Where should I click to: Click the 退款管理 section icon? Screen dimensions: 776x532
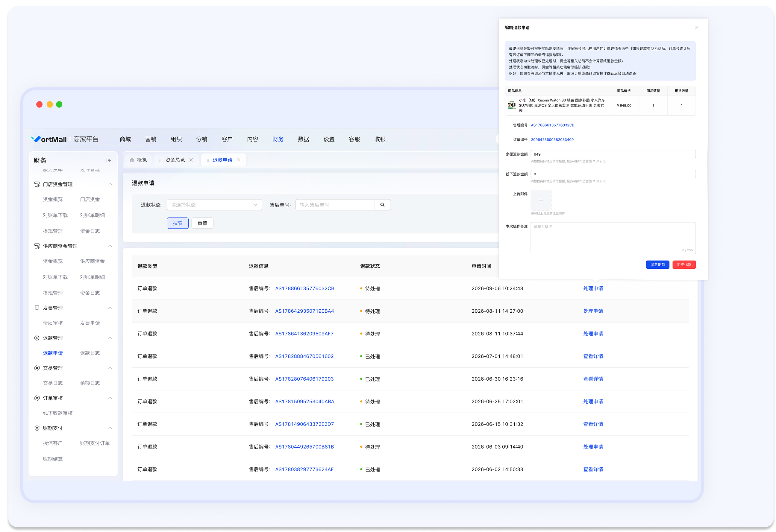click(x=37, y=338)
